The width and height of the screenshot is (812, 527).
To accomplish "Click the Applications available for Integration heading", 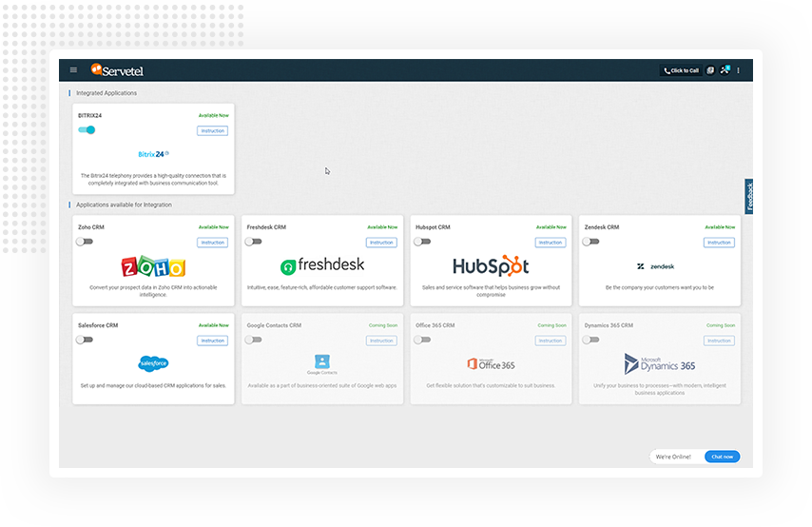I will click(124, 205).
